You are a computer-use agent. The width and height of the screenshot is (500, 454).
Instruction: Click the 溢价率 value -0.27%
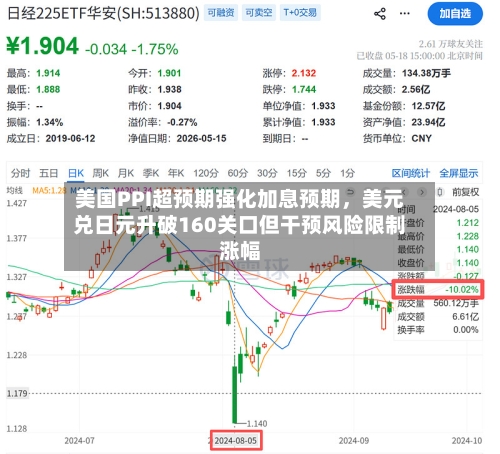[182, 122]
